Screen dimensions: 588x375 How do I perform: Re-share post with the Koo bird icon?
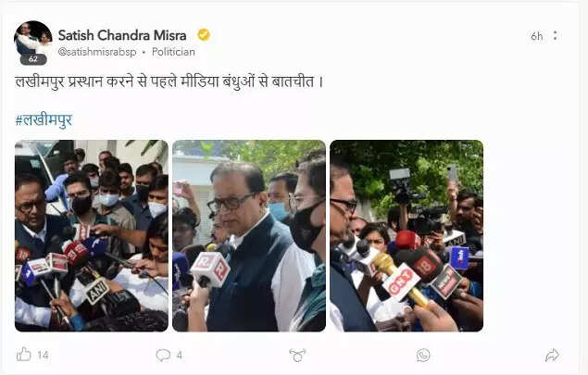[297, 355]
